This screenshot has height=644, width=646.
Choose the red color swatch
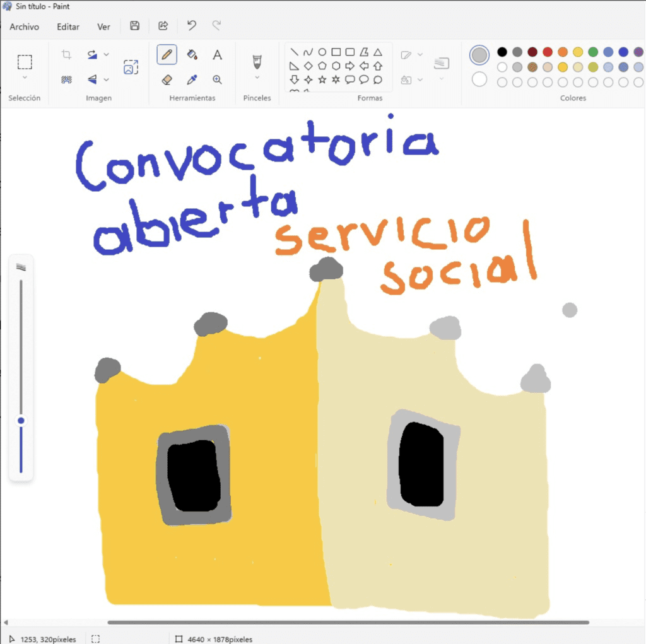[548, 52]
